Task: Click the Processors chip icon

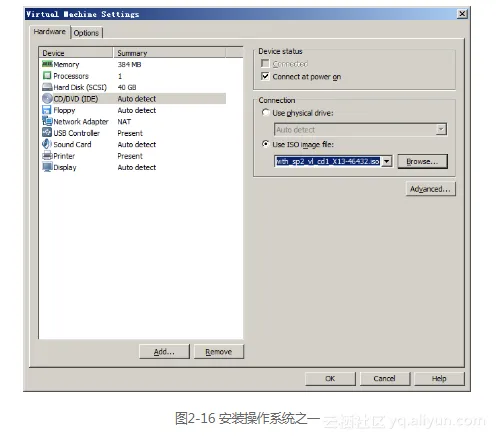Action: [x=47, y=76]
